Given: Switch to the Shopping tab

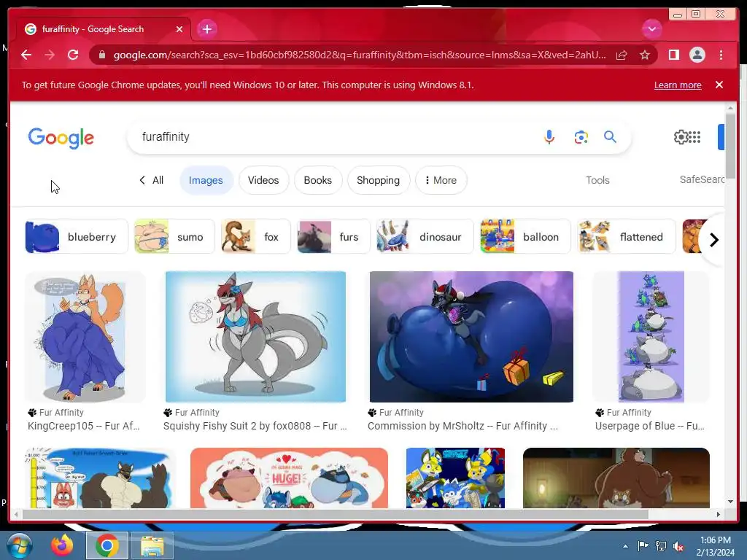Looking at the screenshot, I should pyautogui.click(x=379, y=180).
